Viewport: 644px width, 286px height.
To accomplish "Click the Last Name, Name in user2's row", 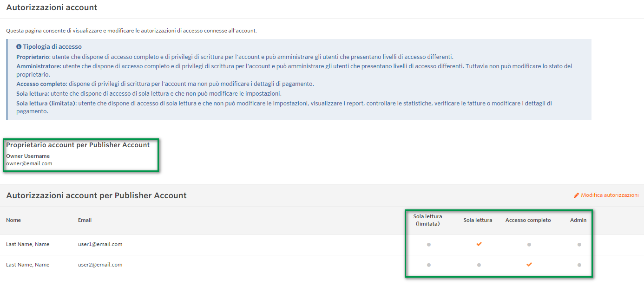I will click(27, 265).
